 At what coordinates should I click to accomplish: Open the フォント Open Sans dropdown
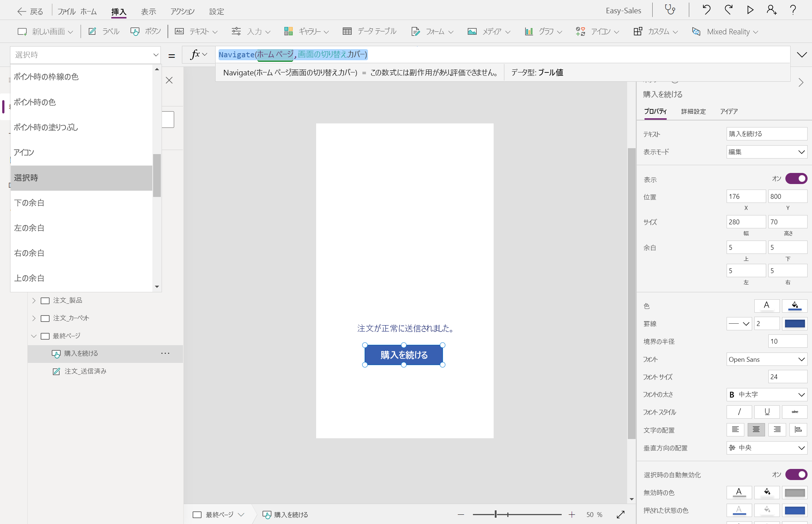767,359
